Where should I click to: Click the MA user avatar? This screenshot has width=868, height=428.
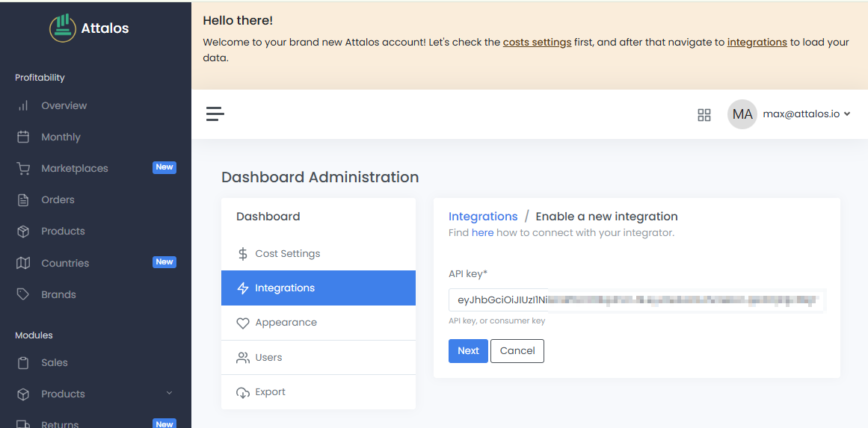click(x=742, y=114)
